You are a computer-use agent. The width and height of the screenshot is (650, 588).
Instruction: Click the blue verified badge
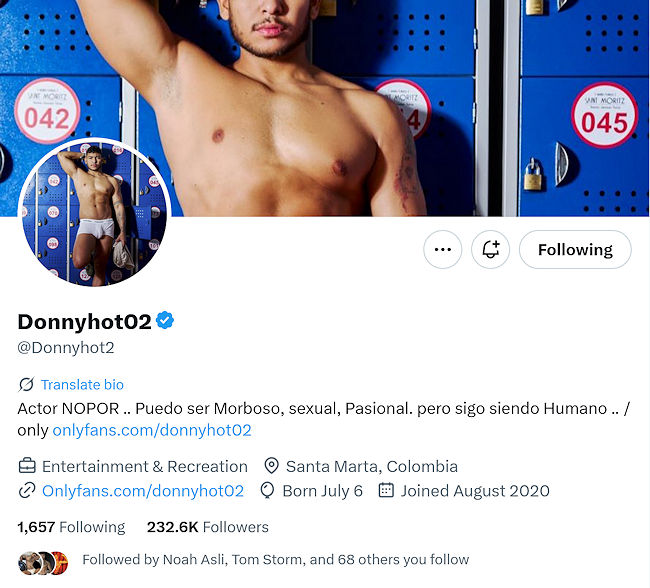165,321
